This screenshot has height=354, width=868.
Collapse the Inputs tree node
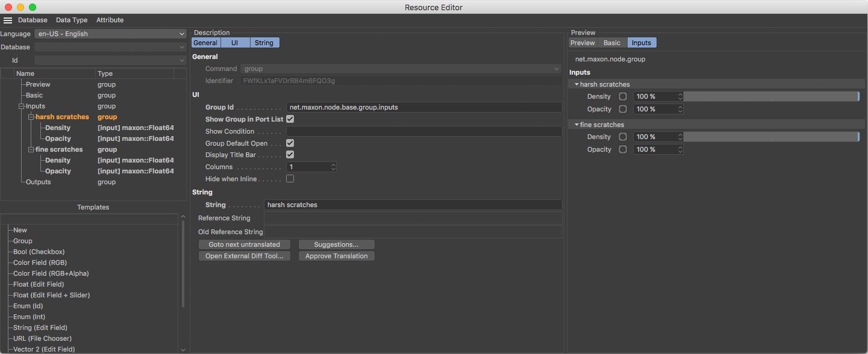21,107
